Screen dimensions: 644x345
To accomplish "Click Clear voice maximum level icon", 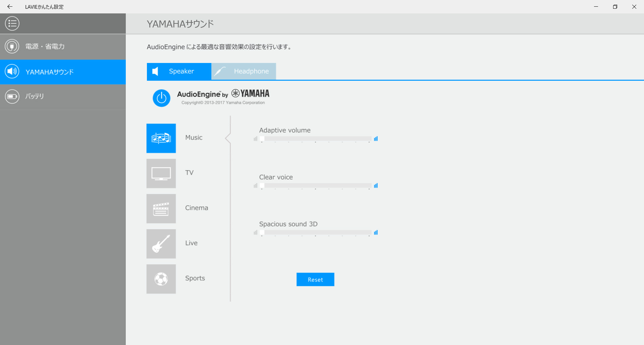I will tap(376, 186).
